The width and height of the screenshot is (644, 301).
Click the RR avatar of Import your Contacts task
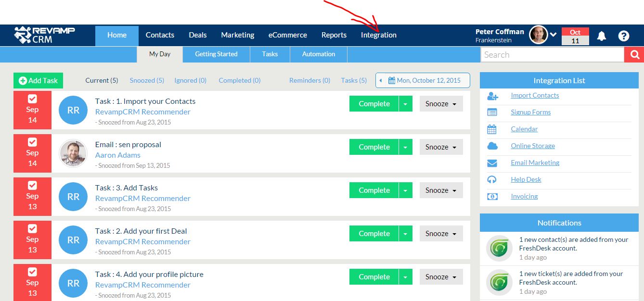(x=73, y=110)
